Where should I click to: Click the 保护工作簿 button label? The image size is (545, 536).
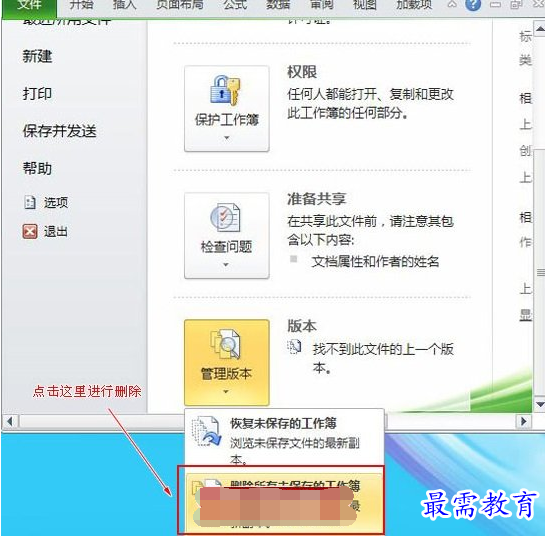tap(227, 120)
